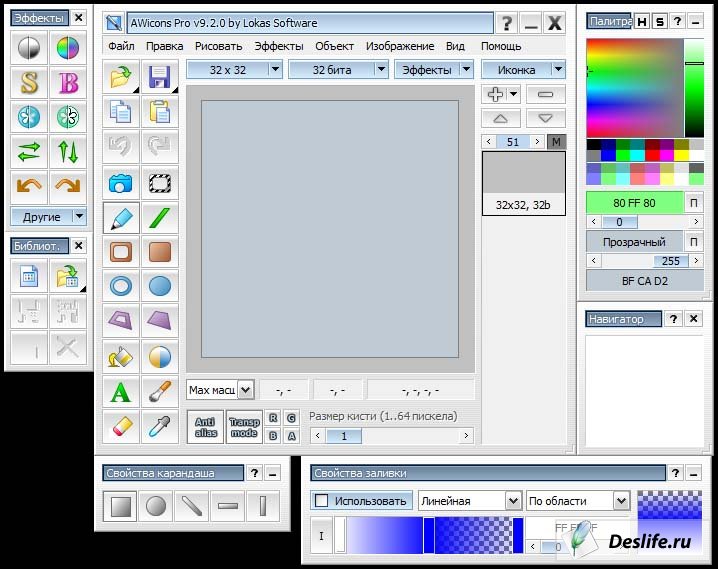
Task: Open the Помощь menu
Action: click(x=501, y=46)
